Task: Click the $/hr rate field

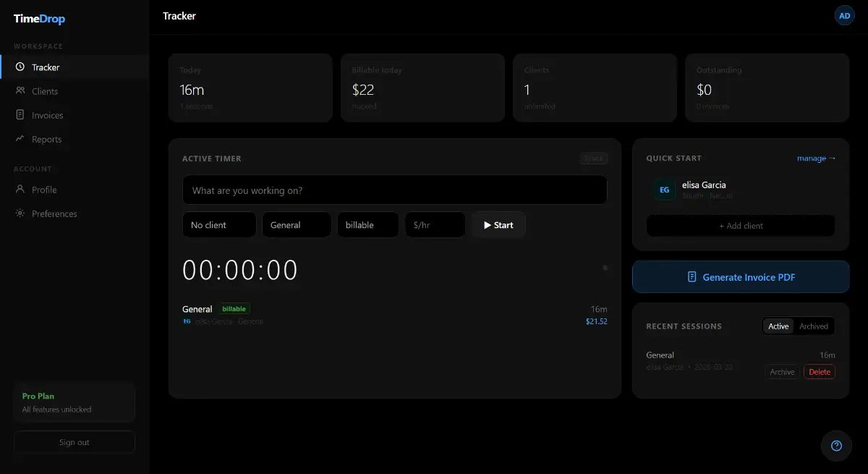Action: point(435,225)
